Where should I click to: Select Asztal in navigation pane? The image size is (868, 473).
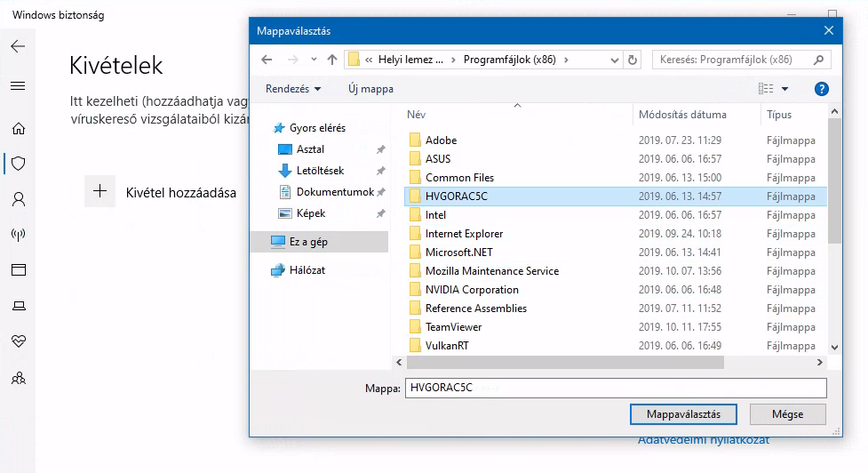(x=310, y=149)
